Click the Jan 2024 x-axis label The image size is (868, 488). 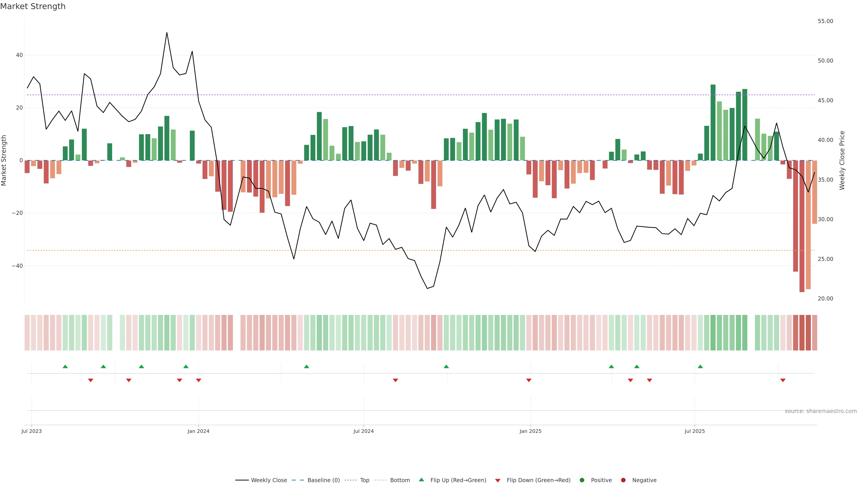[x=198, y=431]
